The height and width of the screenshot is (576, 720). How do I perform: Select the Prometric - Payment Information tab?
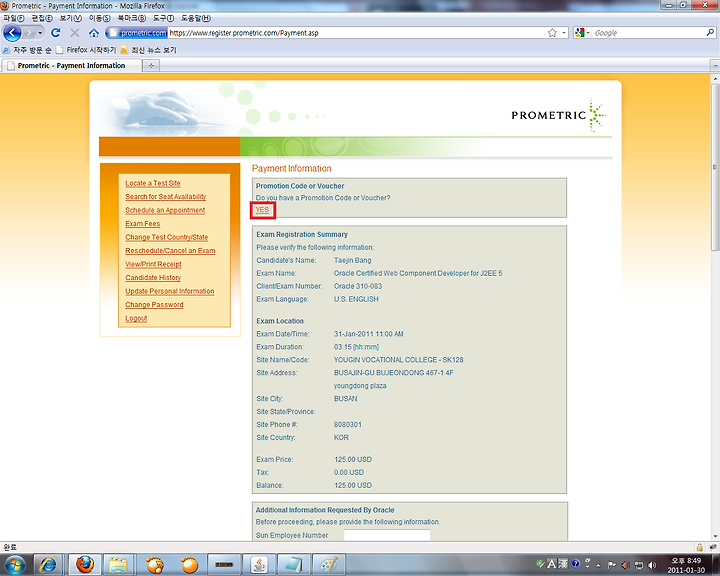[71, 66]
